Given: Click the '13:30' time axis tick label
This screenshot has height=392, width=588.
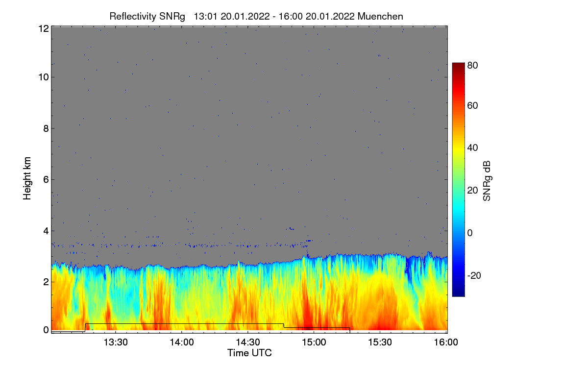Looking at the screenshot, I should tap(116, 343).
